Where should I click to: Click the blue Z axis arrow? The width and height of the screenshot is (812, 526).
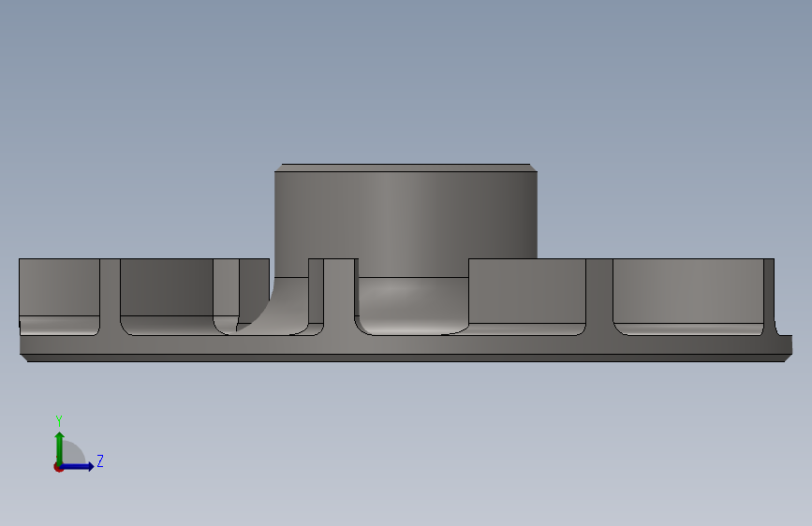(x=78, y=466)
